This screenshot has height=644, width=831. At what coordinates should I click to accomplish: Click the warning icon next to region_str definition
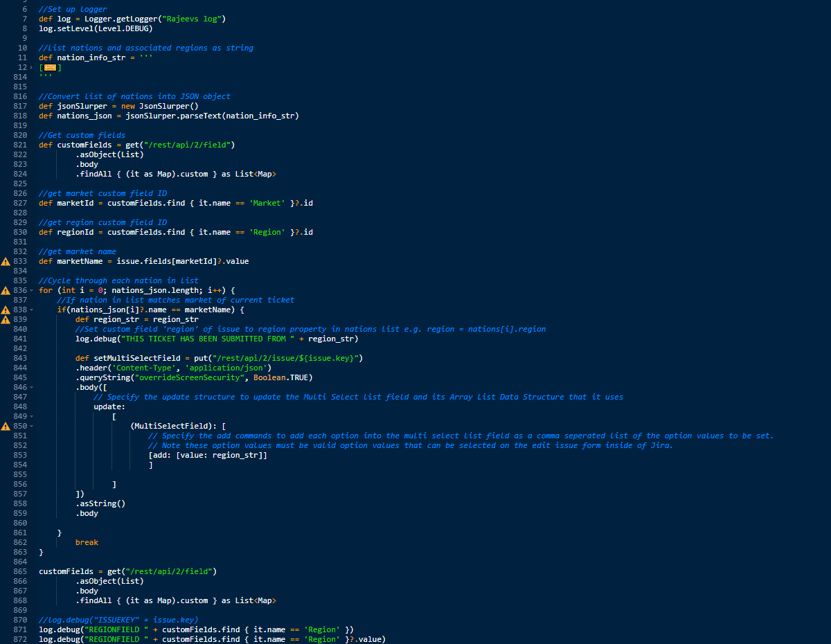click(5, 319)
